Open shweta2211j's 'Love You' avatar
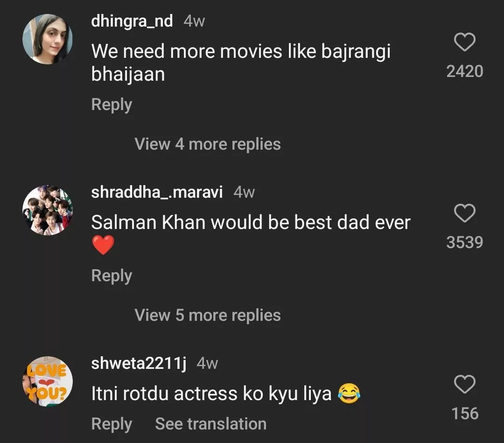 coord(47,381)
